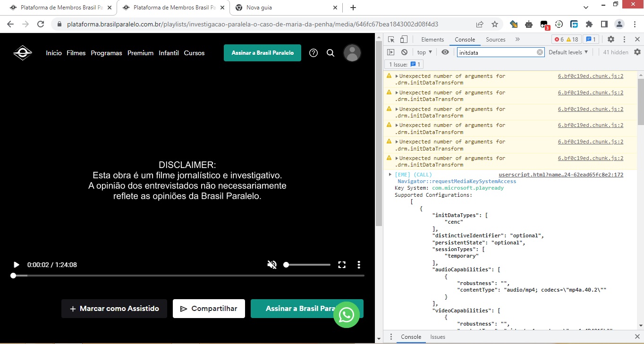Open Chrome's three-dot menu
This screenshot has width=644, height=344.
click(x=635, y=24)
